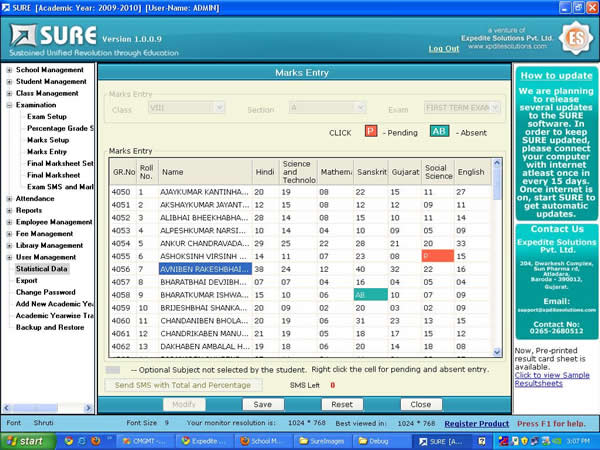Click the Save button
Viewport: 600px width, 450px height.
pyautogui.click(x=263, y=404)
